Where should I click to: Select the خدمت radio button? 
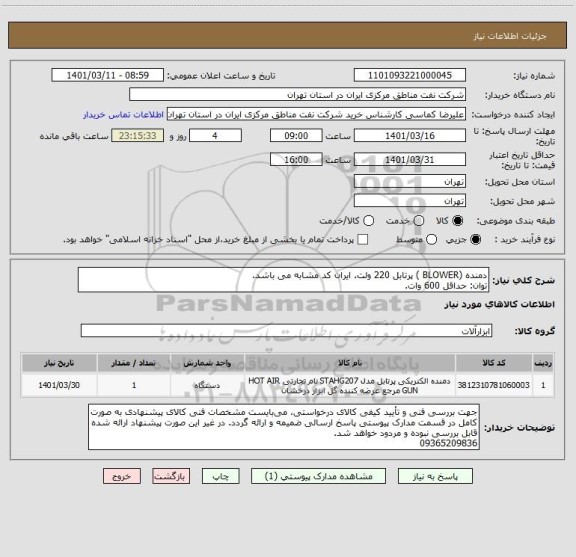(419, 220)
